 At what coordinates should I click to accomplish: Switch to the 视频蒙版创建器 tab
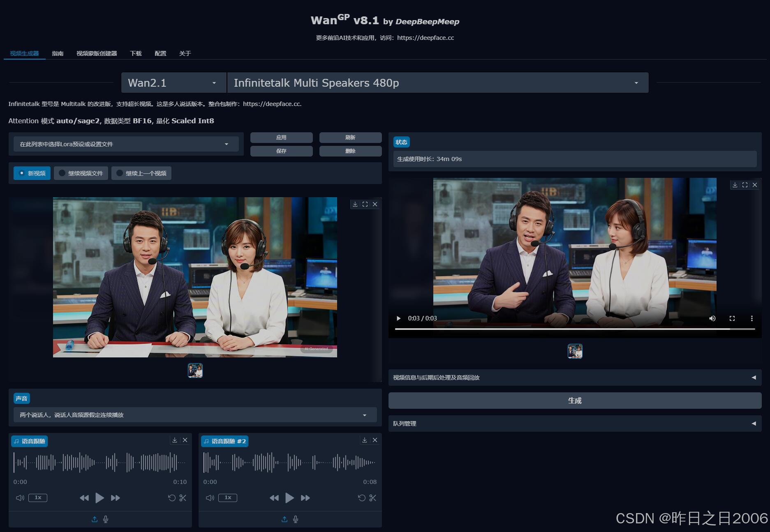click(x=96, y=53)
